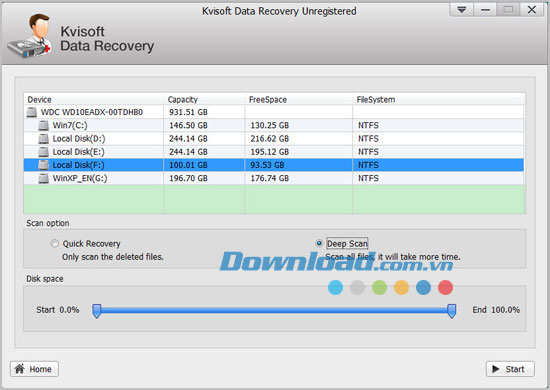550x390 pixels.
Task: Select the WinXP_EN(G:) partition row
Action: point(274,179)
